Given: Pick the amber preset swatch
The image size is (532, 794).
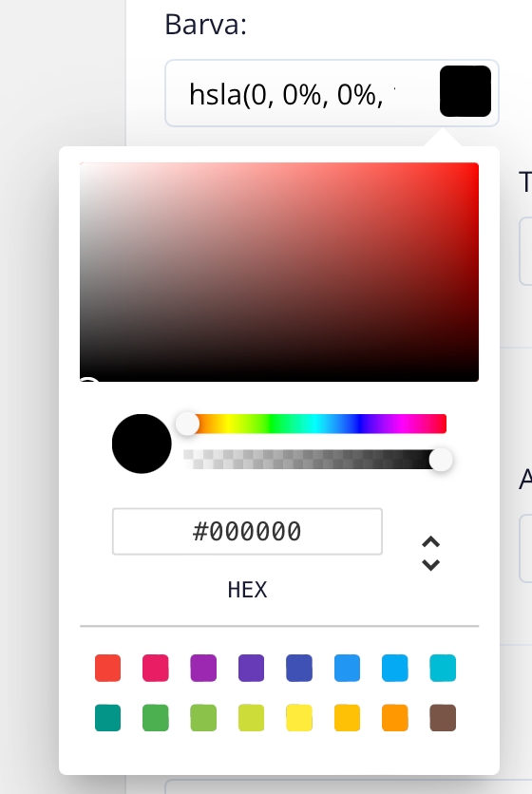Looking at the screenshot, I should pyautogui.click(x=347, y=717).
